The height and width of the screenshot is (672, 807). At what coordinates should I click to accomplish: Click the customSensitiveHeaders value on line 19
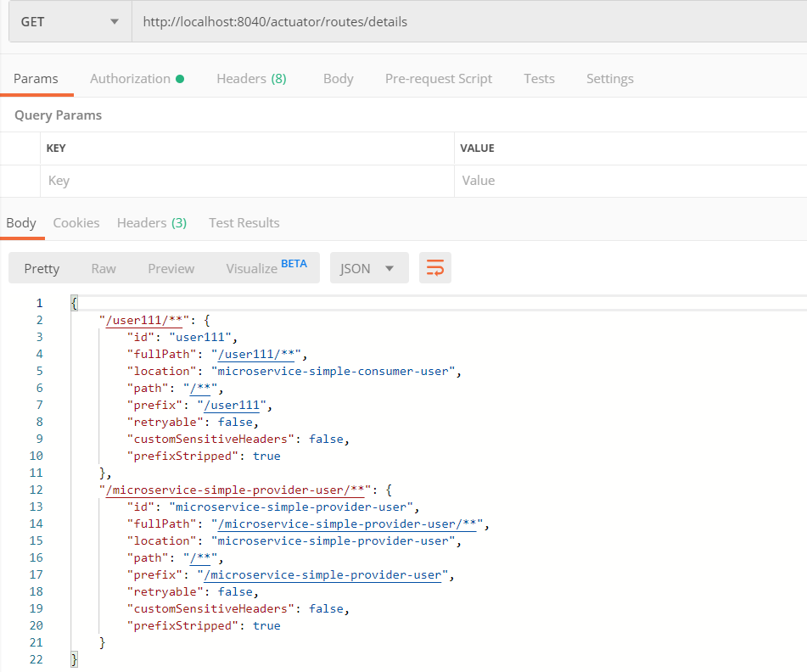(x=327, y=608)
